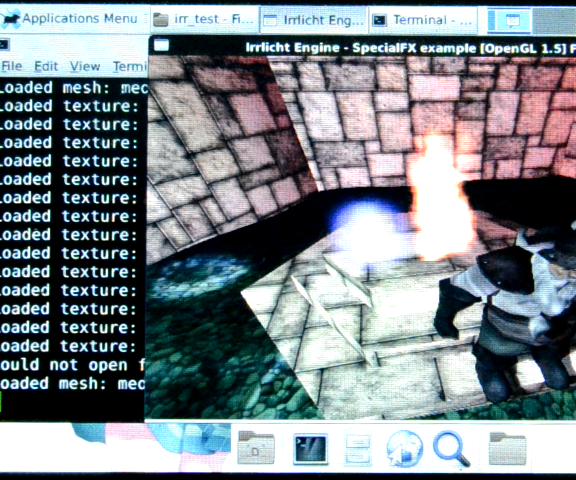Launch the terminal emulator from the dock
The width and height of the screenshot is (576, 480).
310,449
